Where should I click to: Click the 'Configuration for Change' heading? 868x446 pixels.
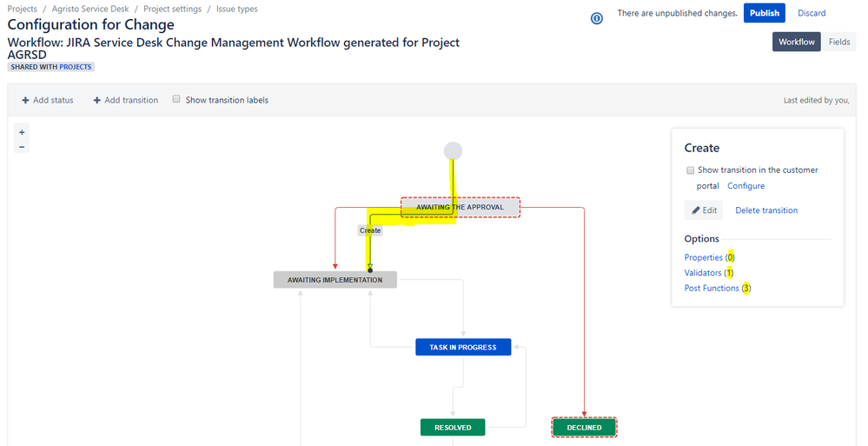click(x=90, y=24)
